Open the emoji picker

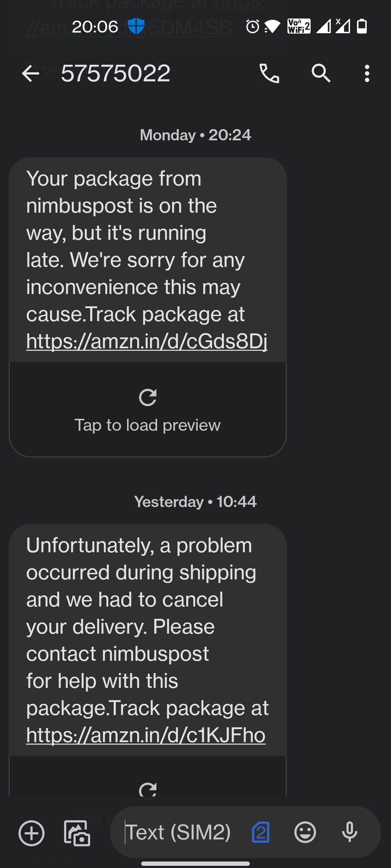pos(305,833)
